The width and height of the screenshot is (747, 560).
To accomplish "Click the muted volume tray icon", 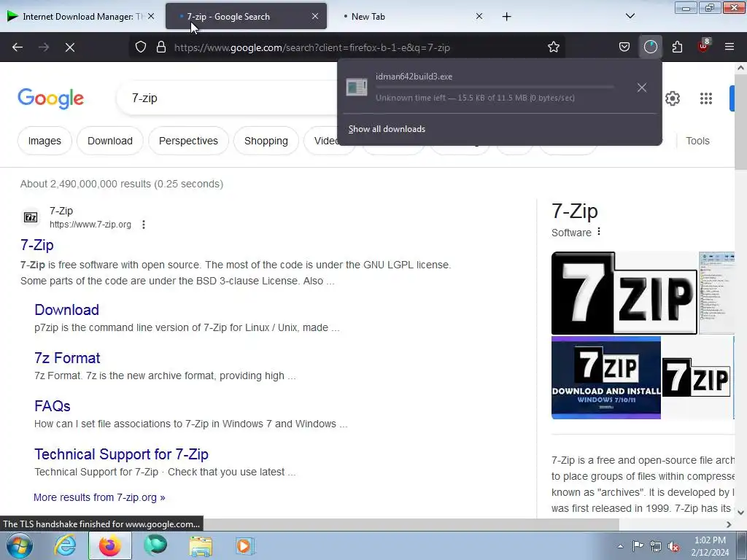I will (673, 546).
